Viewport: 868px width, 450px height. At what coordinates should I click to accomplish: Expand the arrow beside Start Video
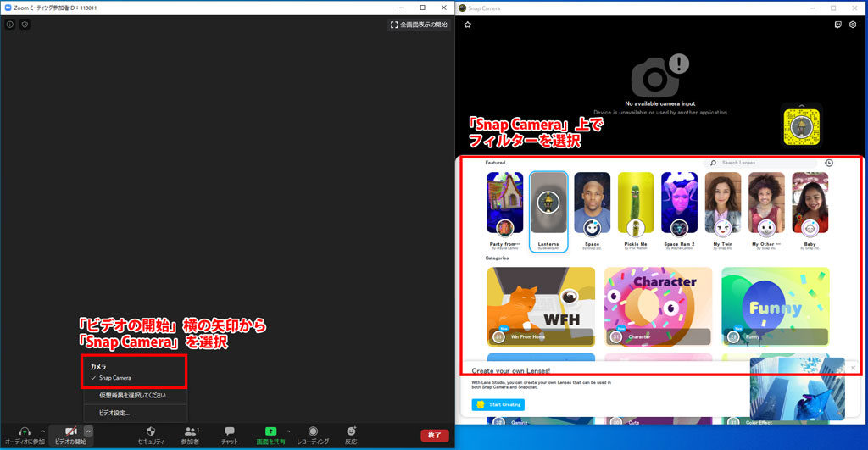tap(88, 431)
